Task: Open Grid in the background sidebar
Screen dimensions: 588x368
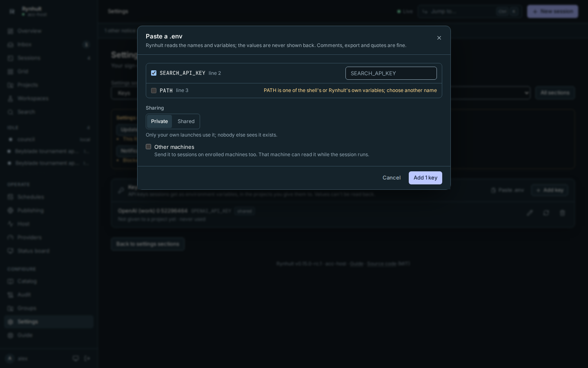Action: pyautogui.click(x=49, y=72)
